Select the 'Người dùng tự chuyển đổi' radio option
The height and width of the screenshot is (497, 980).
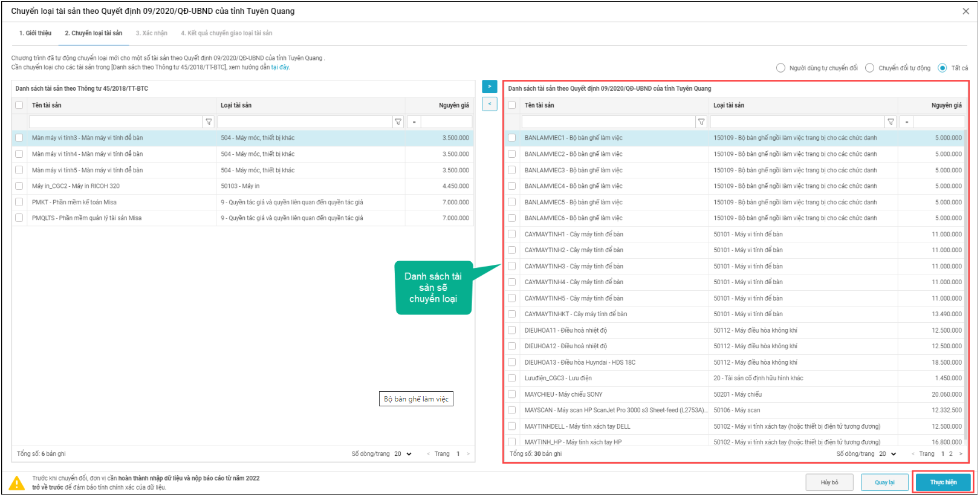(780, 68)
